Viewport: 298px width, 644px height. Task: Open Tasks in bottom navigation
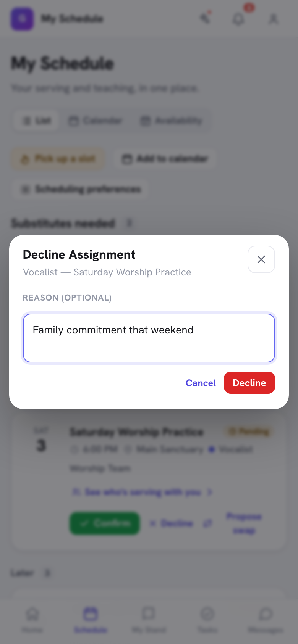[207, 620]
